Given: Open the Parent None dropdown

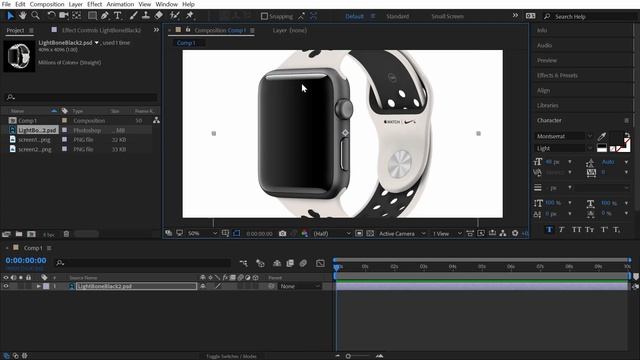Looking at the screenshot, I should click(x=300, y=287).
